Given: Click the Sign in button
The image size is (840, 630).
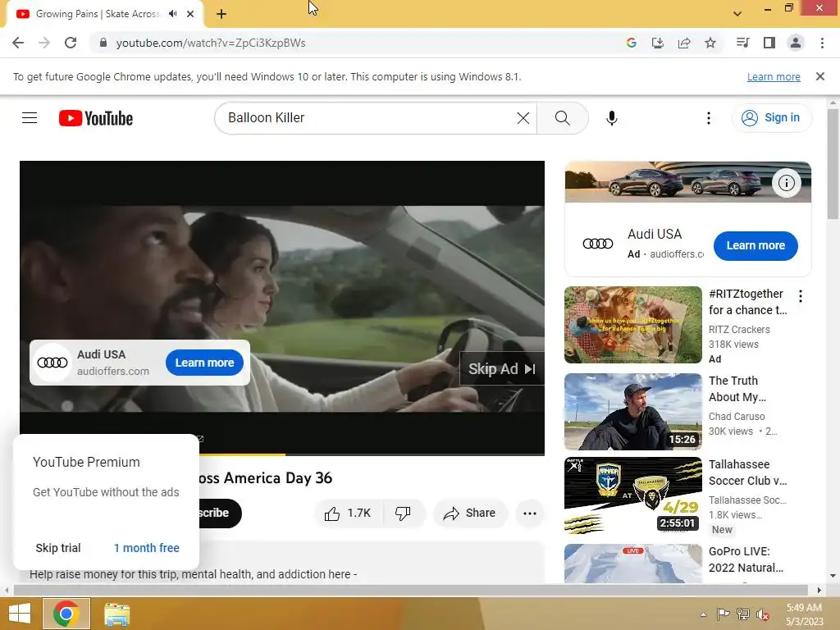Looking at the screenshot, I should (x=772, y=118).
